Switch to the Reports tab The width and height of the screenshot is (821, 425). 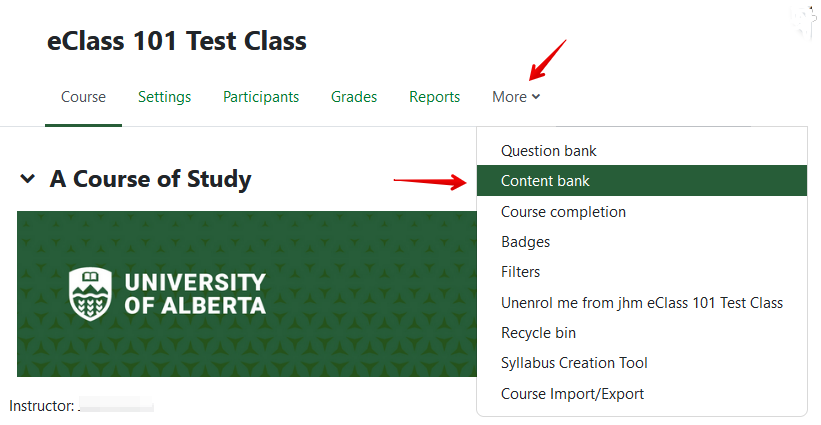(435, 97)
